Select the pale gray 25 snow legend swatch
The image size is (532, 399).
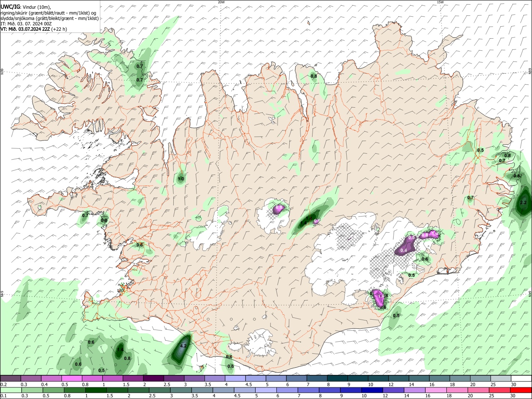click(x=500, y=378)
